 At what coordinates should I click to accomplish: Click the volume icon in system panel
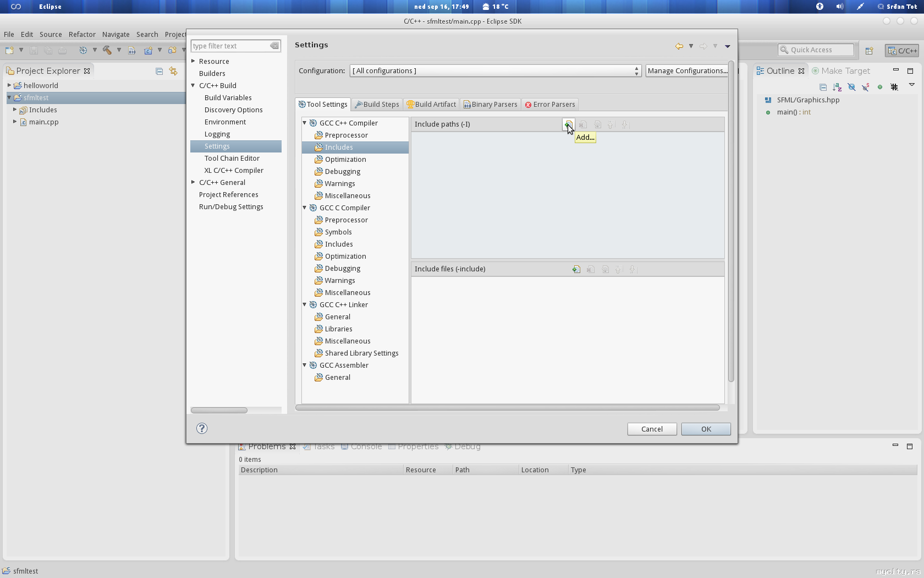point(840,7)
